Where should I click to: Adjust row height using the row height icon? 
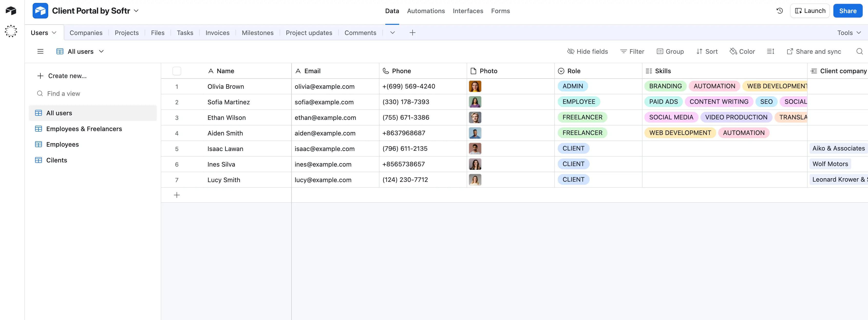click(770, 51)
